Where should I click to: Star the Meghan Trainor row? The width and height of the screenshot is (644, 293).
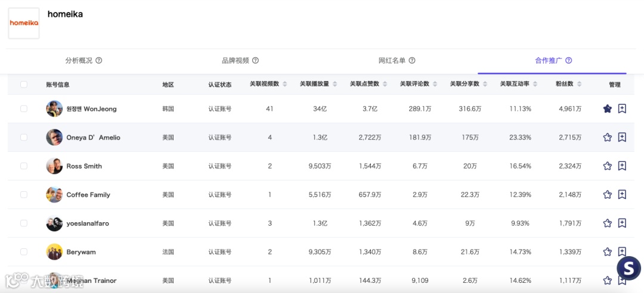pos(608,280)
